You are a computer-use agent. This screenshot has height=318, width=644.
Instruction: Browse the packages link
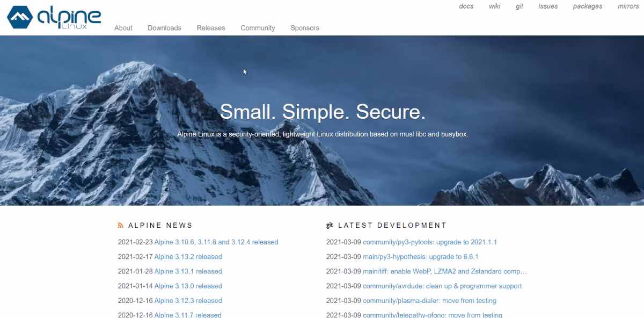pyautogui.click(x=588, y=6)
